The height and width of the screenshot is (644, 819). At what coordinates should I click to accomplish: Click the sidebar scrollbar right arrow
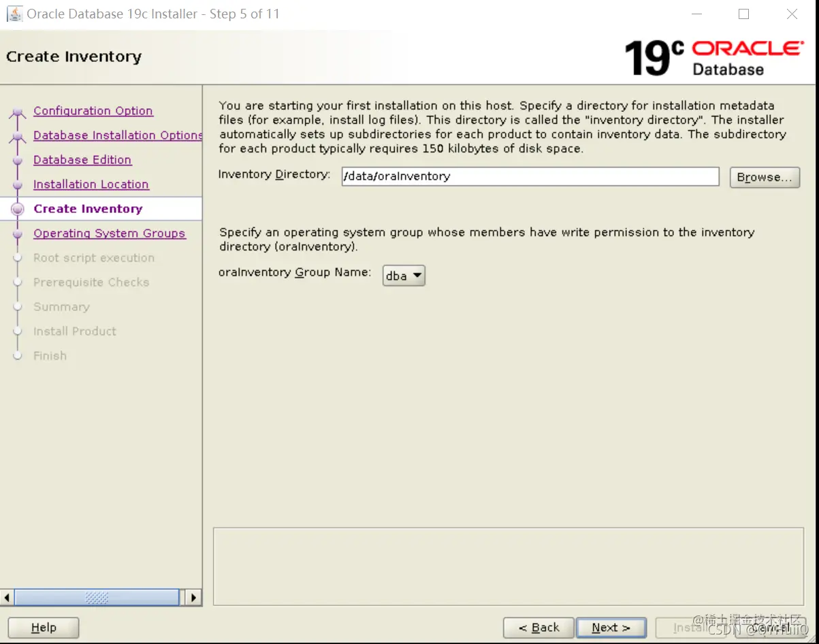point(193,598)
